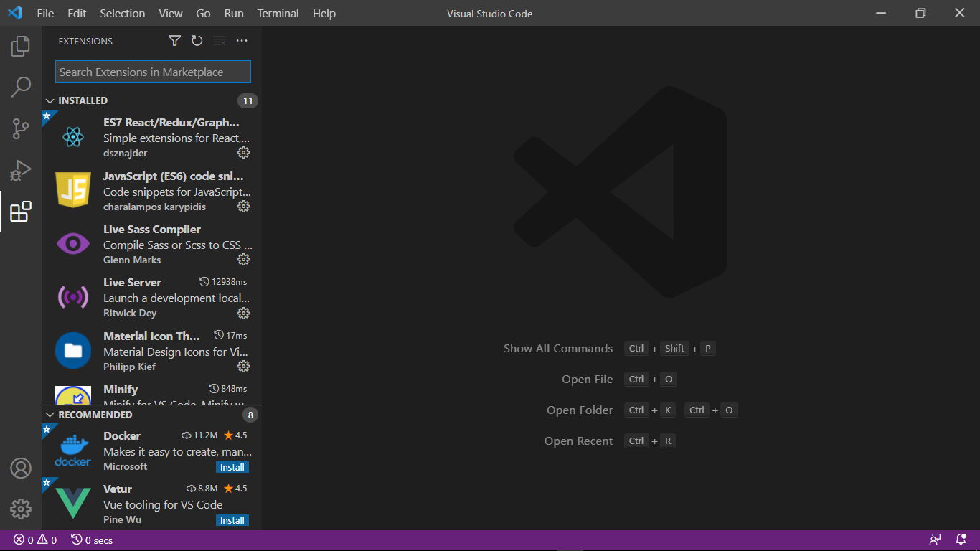The height and width of the screenshot is (551, 980).
Task: Open the Edit menu
Action: (x=77, y=14)
